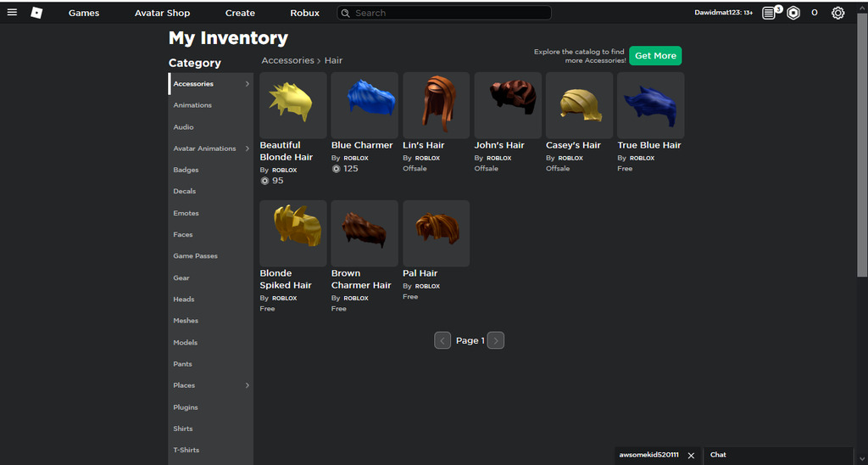Open the Create menu
This screenshot has height=465, width=868.
click(x=240, y=13)
